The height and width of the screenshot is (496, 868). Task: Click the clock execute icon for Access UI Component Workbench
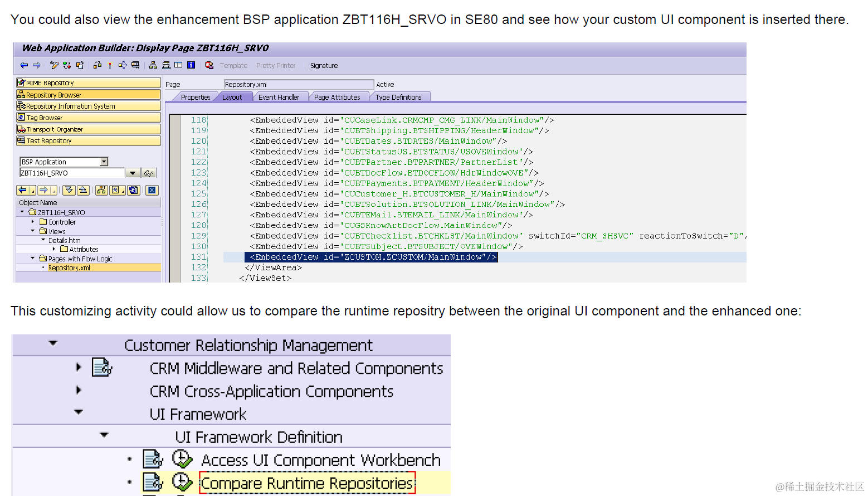182,459
